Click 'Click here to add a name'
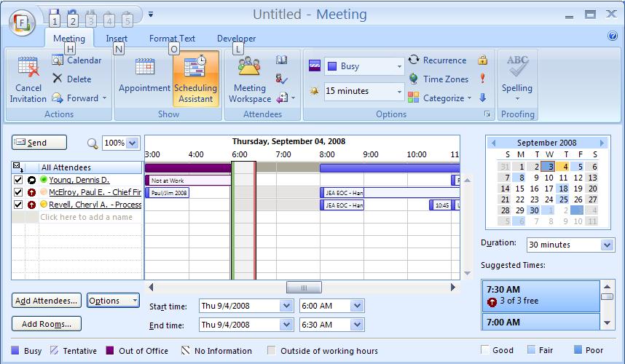 (87, 217)
